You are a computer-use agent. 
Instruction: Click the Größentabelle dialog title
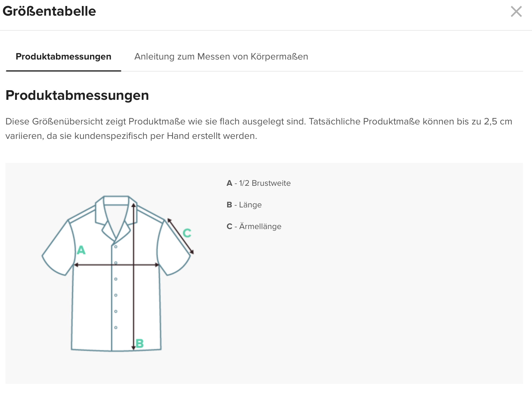[x=49, y=11]
